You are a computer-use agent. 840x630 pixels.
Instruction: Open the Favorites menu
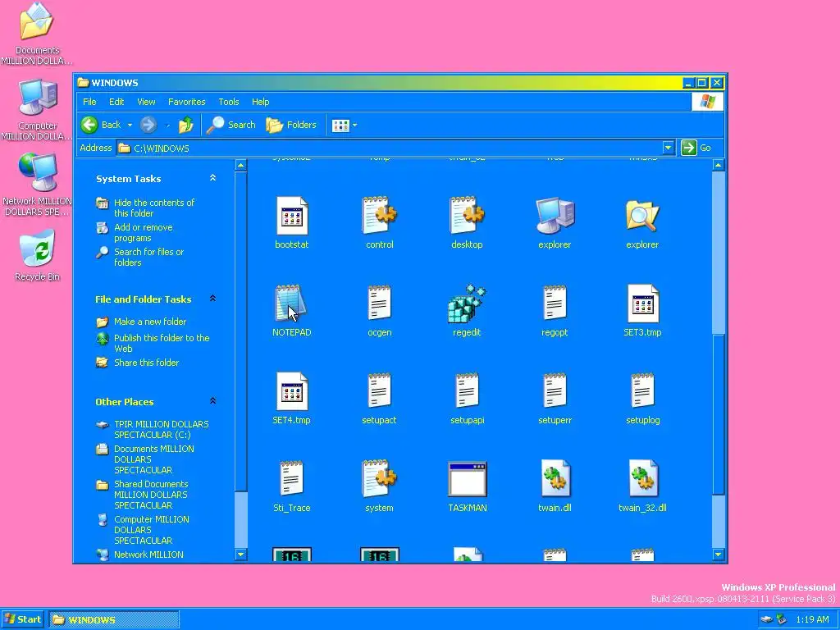[186, 102]
